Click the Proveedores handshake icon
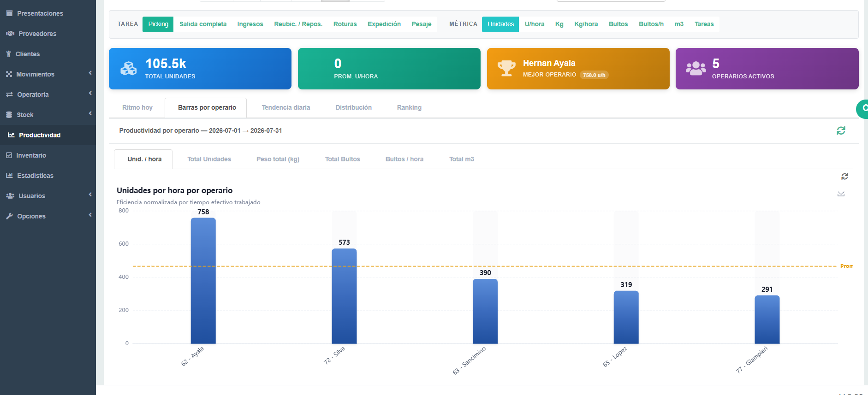The width and height of the screenshot is (868, 395). click(10, 34)
